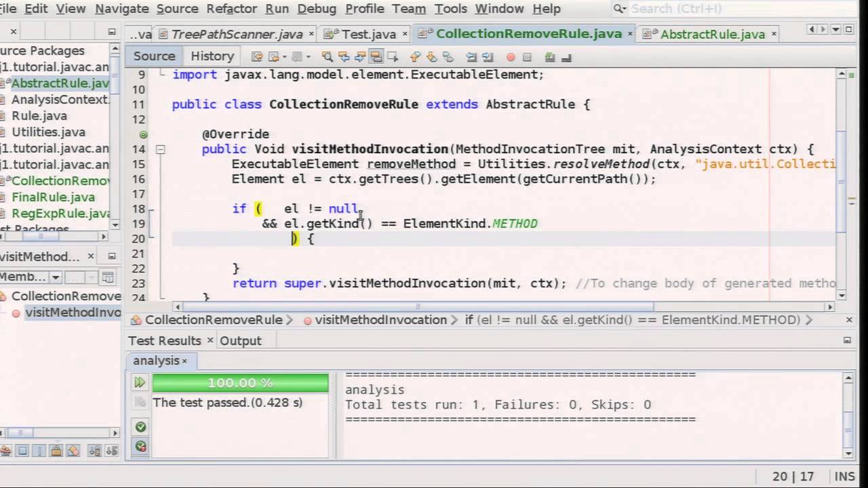Image resolution: width=868 pixels, height=488 pixels.
Task: Jump to Previous Bookmark icon
Action: click(415, 57)
